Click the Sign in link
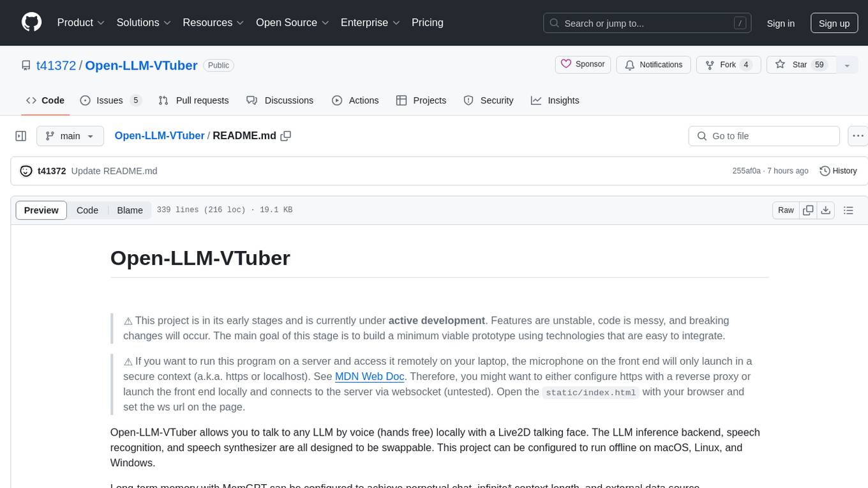The image size is (868, 488). pyautogui.click(x=781, y=23)
